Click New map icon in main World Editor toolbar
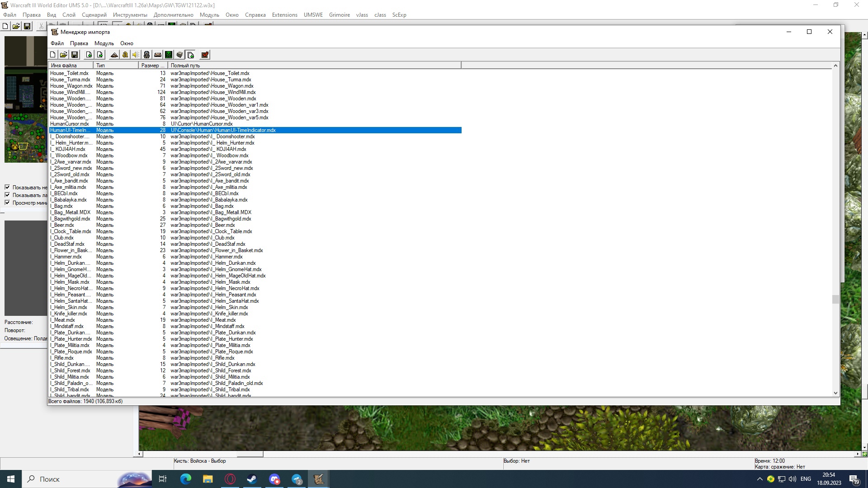The image size is (868, 488). [5, 26]
